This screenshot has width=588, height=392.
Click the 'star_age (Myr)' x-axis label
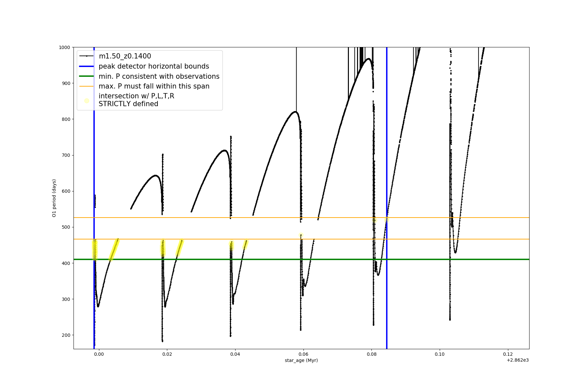tap(301, 360)
